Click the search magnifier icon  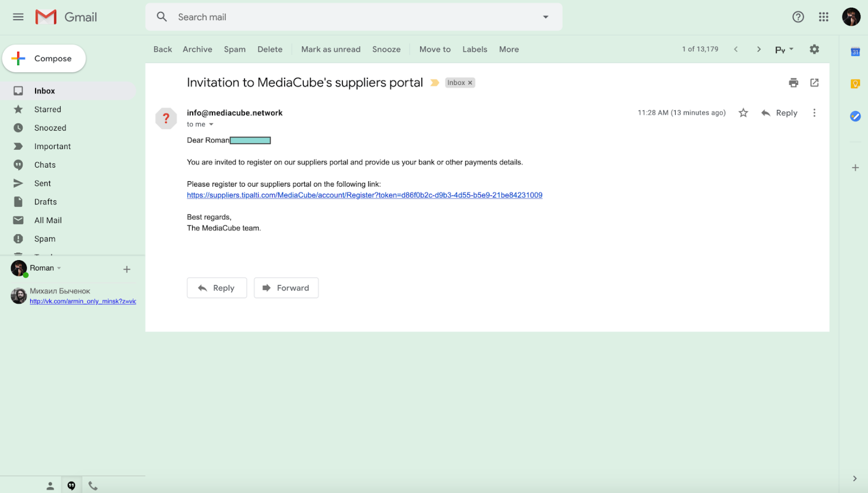pos(162,17)
